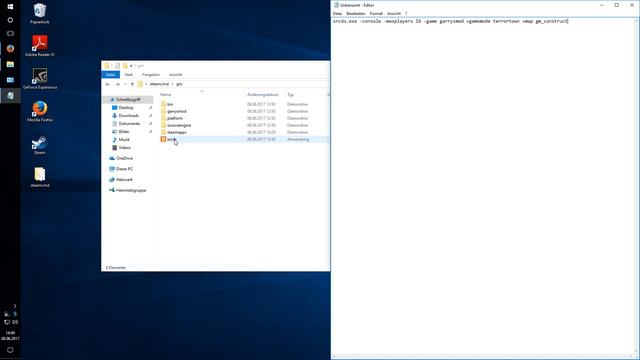Screen dimensions: 640x360
Task: Open the Ansicht tab in Explorer ribbon
Action: click(x=176, y=75)
